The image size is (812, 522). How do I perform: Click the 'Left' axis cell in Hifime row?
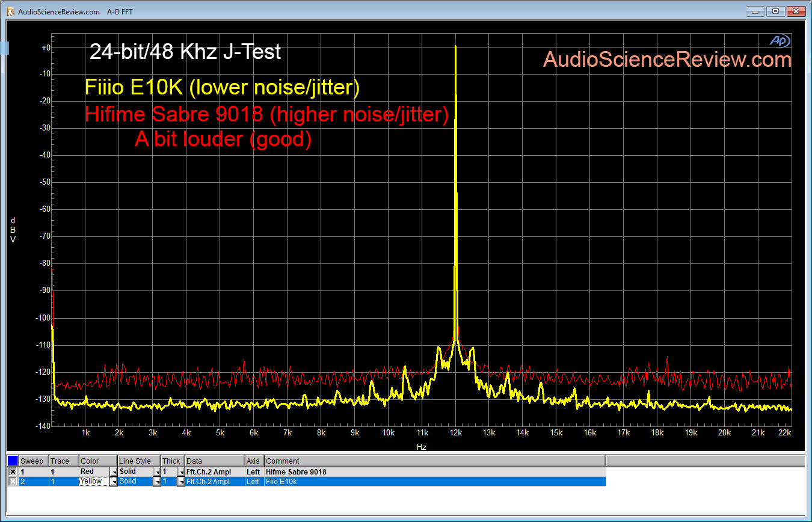tap(254, 472)
